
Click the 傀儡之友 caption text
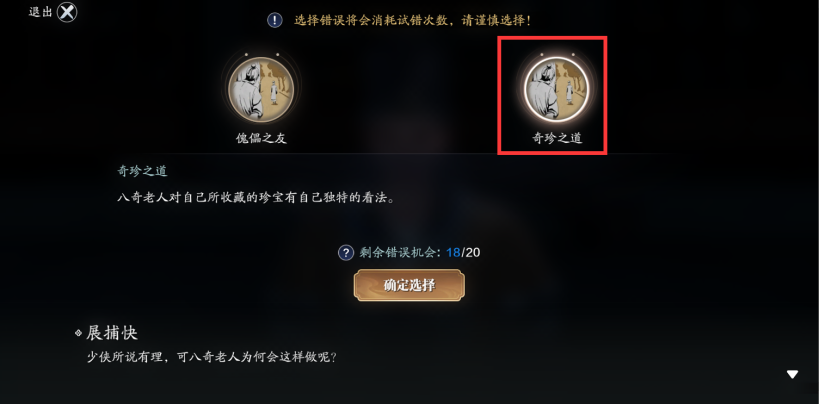[261, 139]
